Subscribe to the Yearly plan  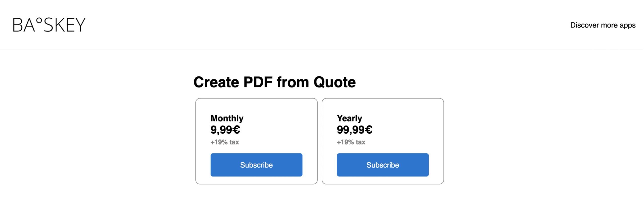[x=382, y=165]
